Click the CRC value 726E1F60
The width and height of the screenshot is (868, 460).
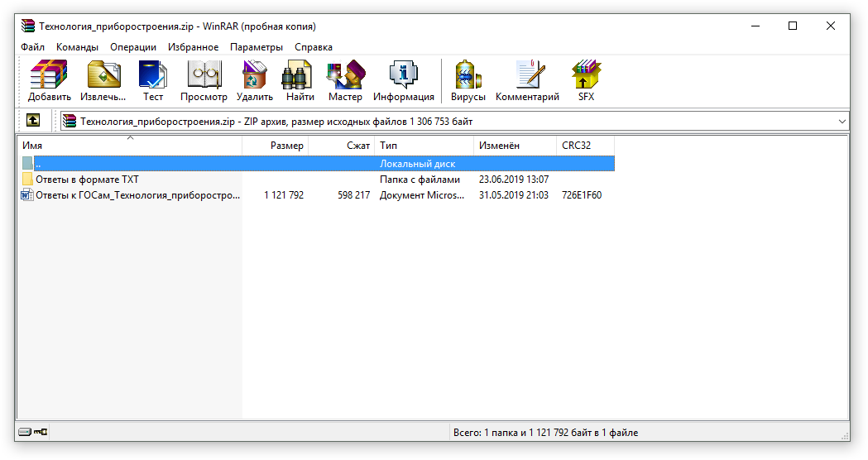582,195
